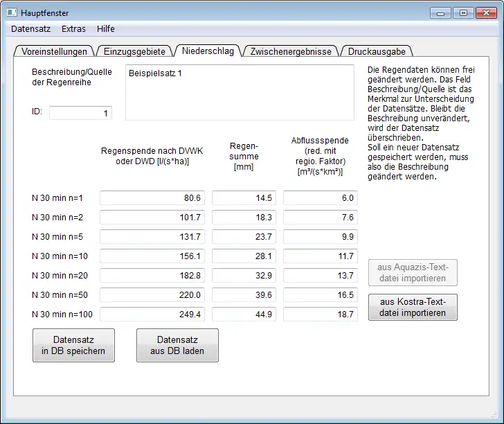Click aus Kostra-Textdatei importieren button
Viewport: 504px width, 424px height.
click(413, 307)
